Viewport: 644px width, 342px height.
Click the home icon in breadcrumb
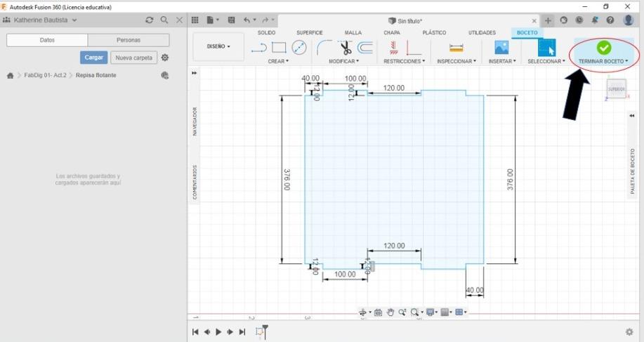click(x=11, y=76)
